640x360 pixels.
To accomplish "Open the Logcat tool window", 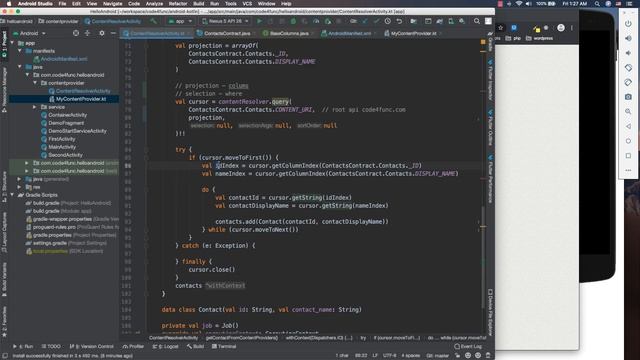I will 166,347.
